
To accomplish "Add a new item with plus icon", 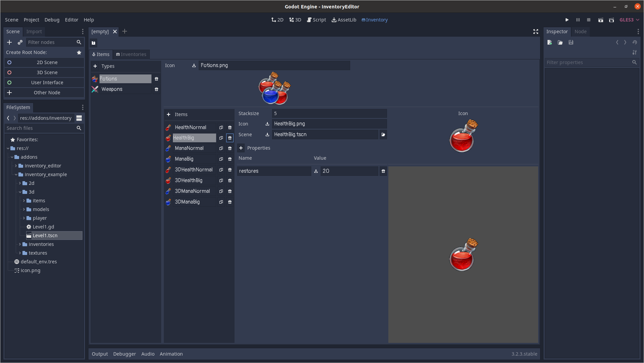I will (x=169, y=114).
